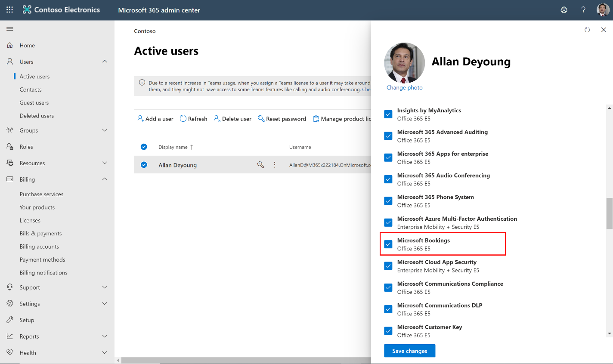Sort by Display name column header
The width and height of the screenshot is (613, 364).
[x=173, y=147]
